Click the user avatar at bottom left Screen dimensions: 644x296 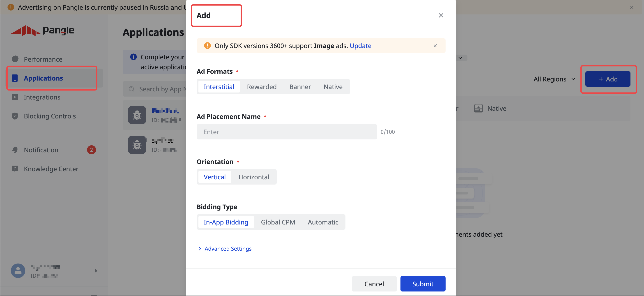(x=18, y=271)
